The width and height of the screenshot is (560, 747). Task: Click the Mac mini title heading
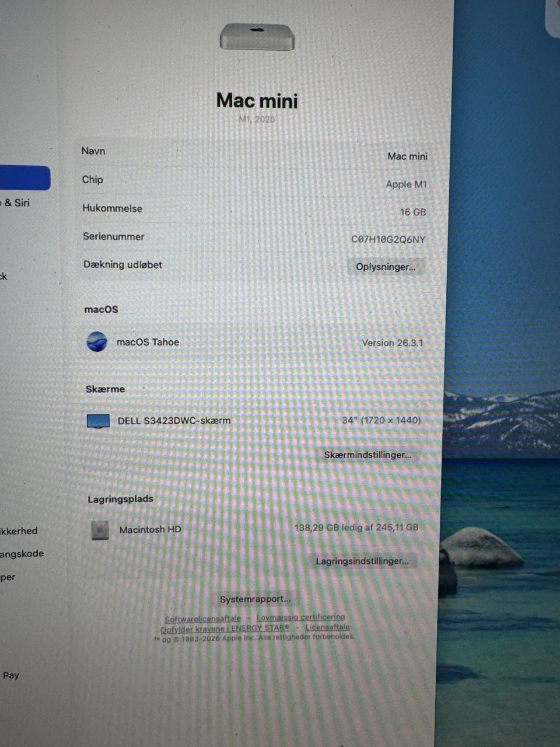click(x=257, y=100)
